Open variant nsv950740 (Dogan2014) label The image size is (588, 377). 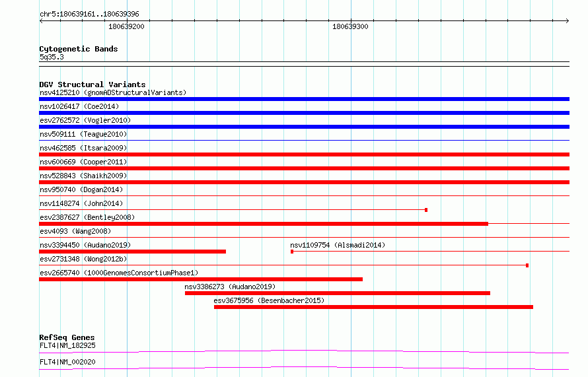click(x=81, y=189)
